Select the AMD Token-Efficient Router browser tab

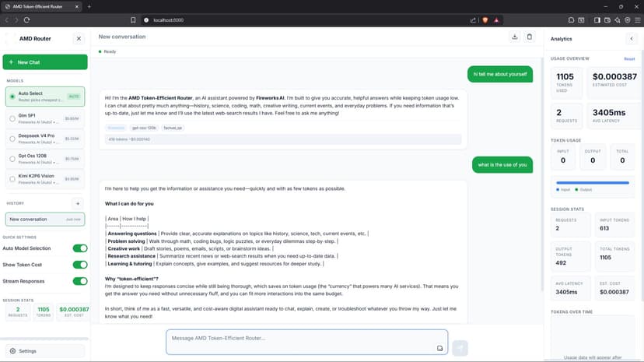41,6
